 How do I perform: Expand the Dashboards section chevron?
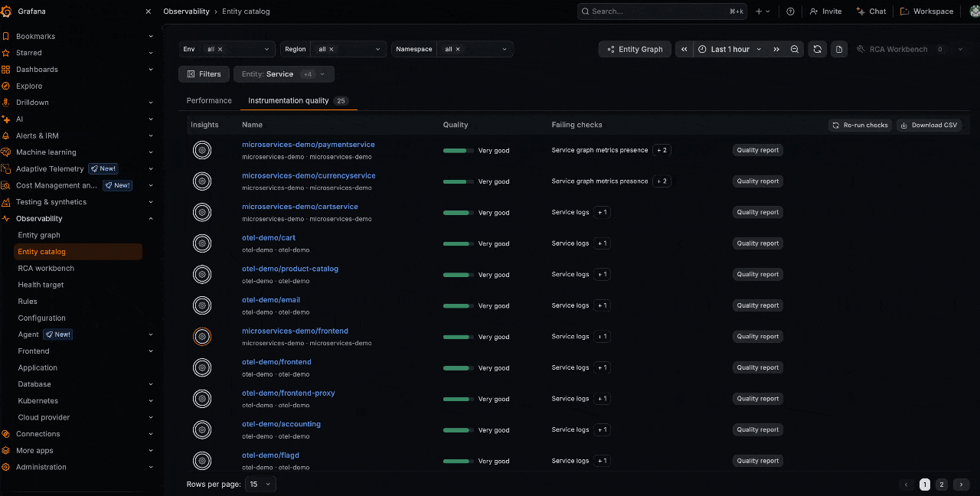[x=151, y=69]
